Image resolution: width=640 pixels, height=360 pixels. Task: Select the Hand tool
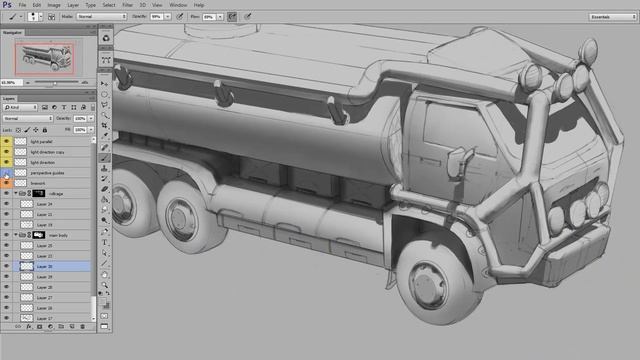click(x=105, y=274)
